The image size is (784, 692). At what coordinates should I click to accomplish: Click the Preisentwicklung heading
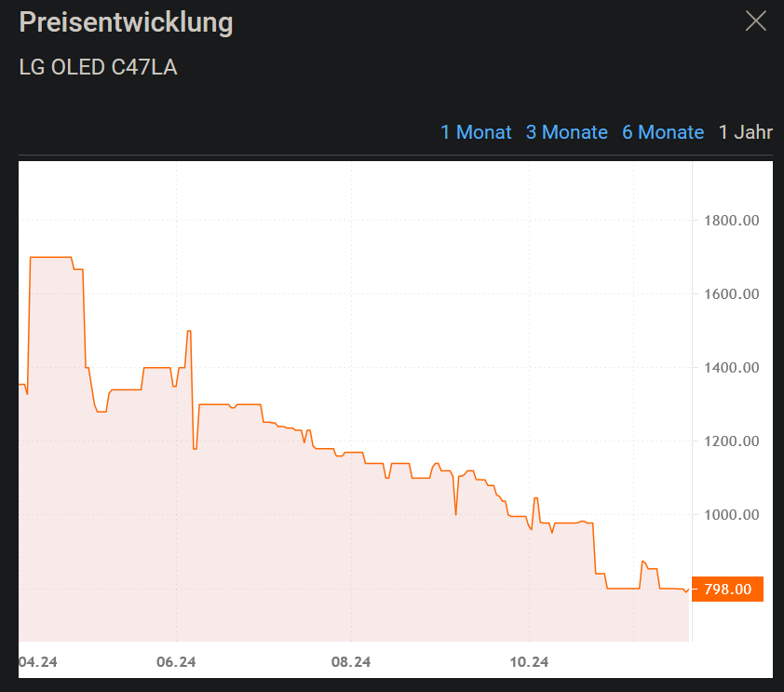[126, 23]
